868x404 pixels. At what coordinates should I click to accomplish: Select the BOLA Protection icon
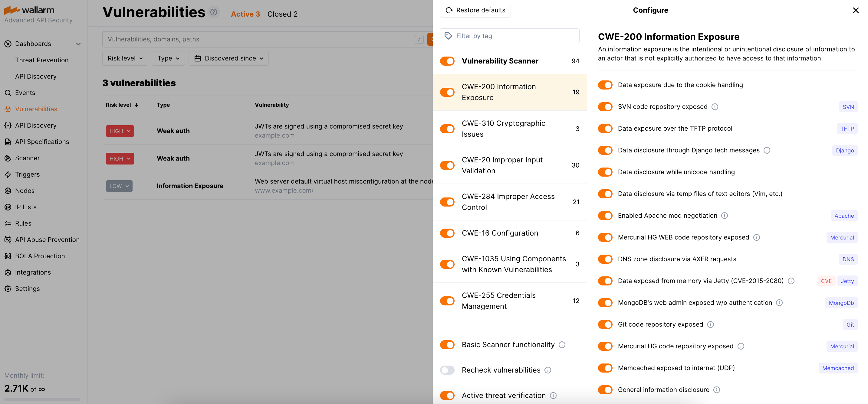8,256
